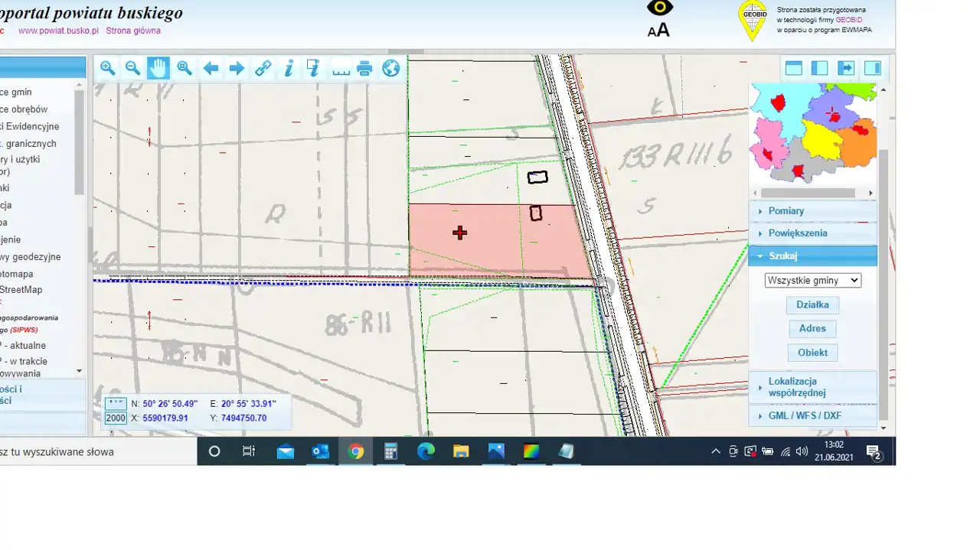Select the zoom out magnifier tool
The width and height of the screenshot is (980, 550).
pos(132,68)
